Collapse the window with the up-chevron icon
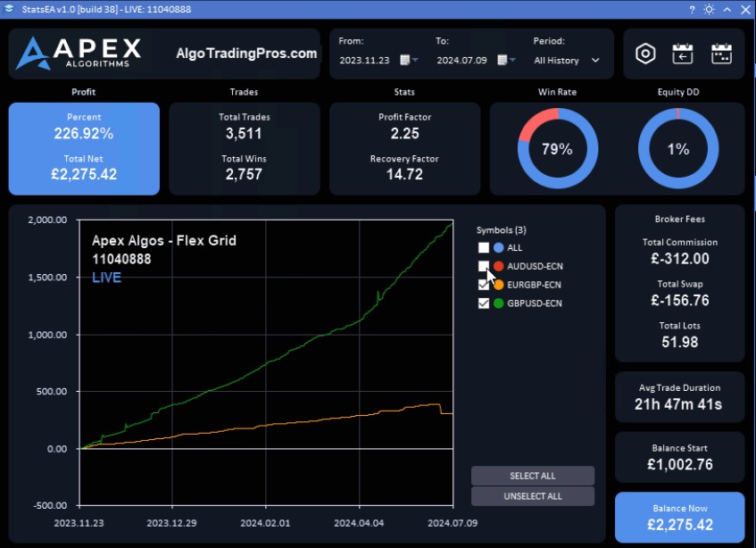The width and height of the screenshot is (756, 548). tap(727, 10)
